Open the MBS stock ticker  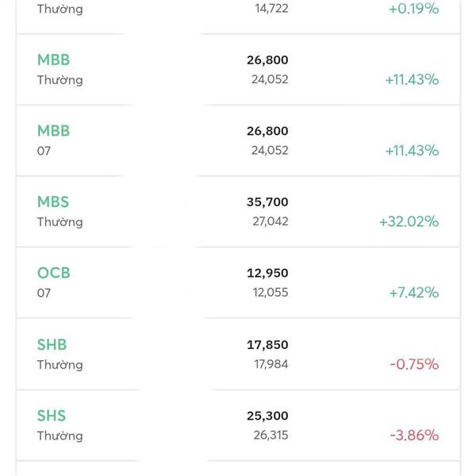pos(53,202)
